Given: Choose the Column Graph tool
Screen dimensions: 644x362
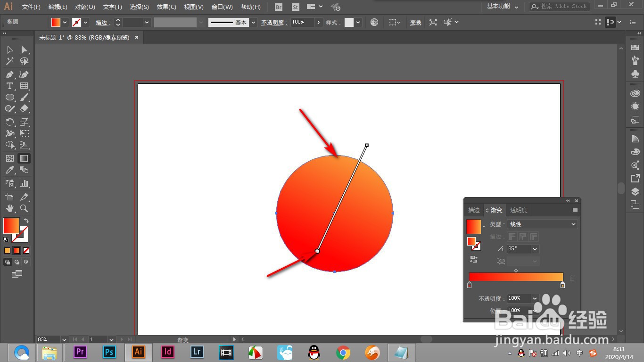Looking at the screenshot, I should [24, 183].
